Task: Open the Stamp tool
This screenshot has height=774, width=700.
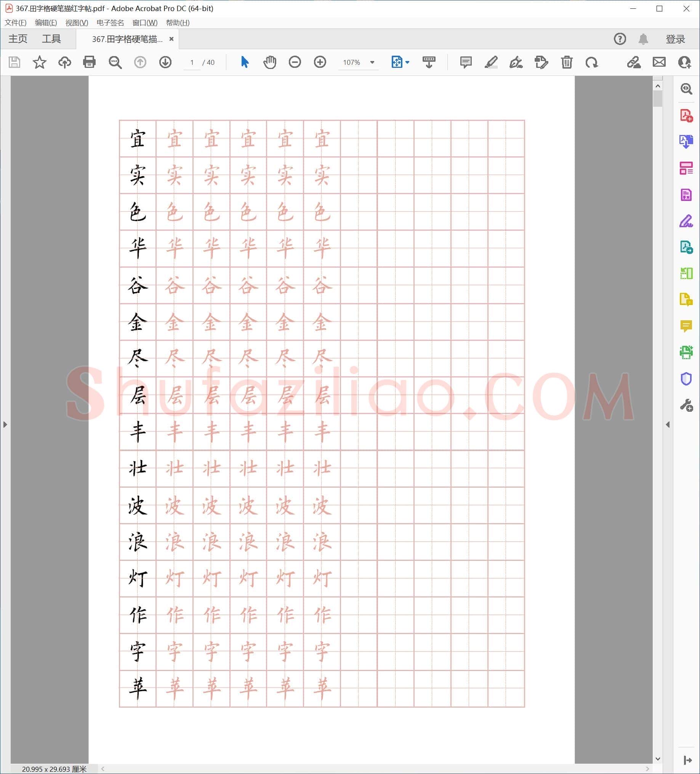Action: point(541,62)
